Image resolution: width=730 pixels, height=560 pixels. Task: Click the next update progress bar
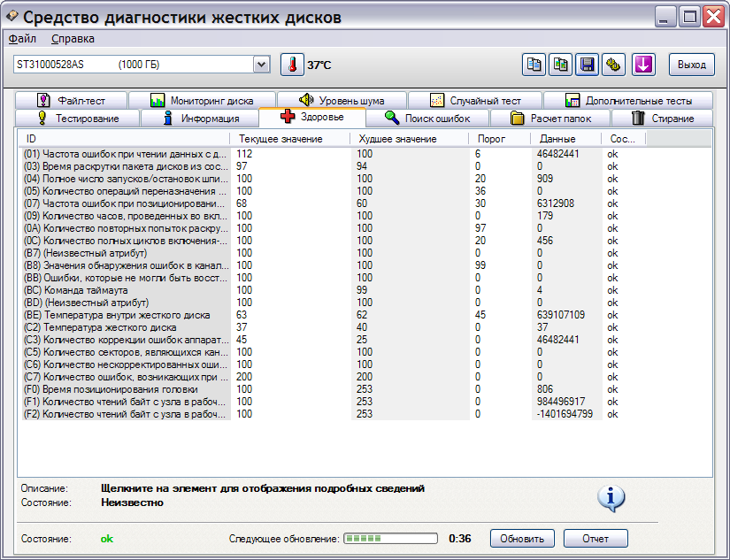point(390,538)
